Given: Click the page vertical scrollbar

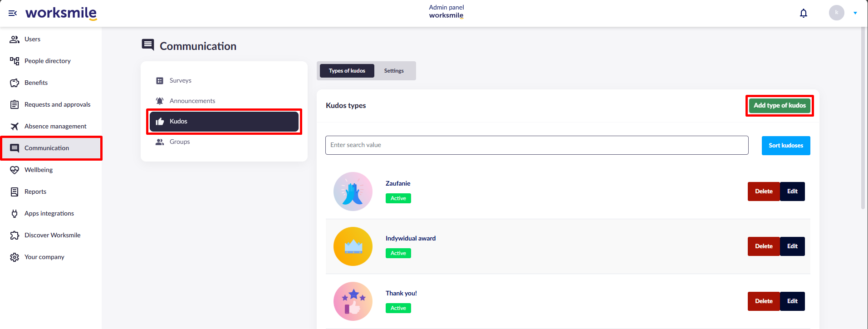Looking at the screenshot, I should [863, 118].
